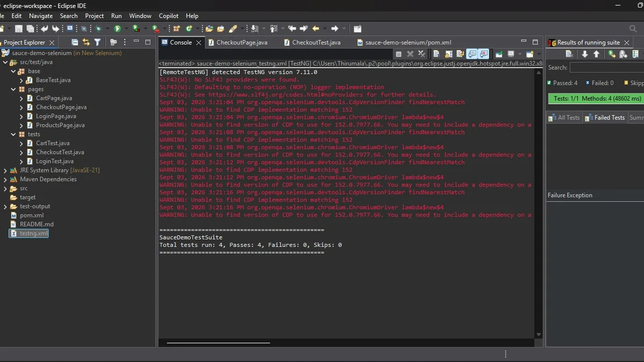
Task: Click the Next Annotation toolbar icon
Action: click(254, 28)
